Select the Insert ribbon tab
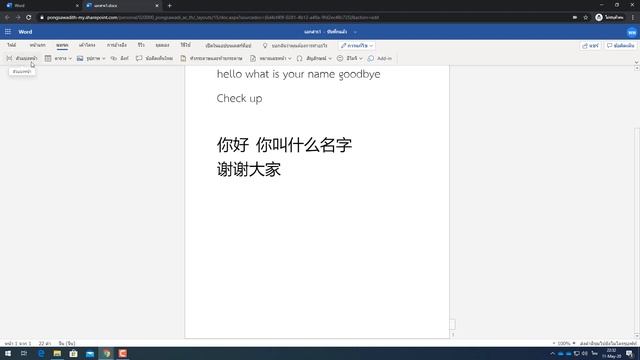The width and height of the screenshot is (640, 360). click(x=62, y=45)
